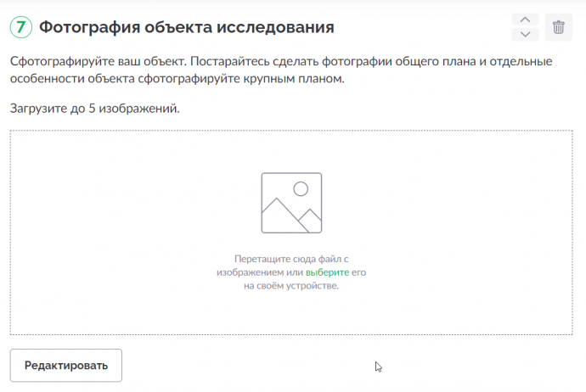Click the word его after the green link
Screen dimensions: 586x392
point(358,272)
